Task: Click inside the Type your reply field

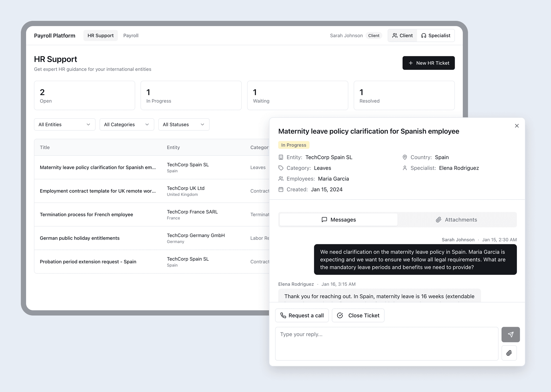Action: [386, 344]
